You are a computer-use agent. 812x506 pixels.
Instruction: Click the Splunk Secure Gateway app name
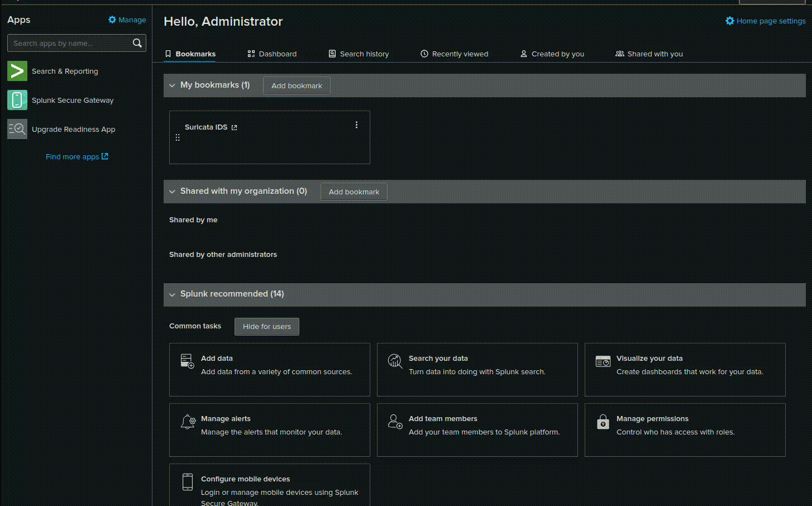point(73,100)
